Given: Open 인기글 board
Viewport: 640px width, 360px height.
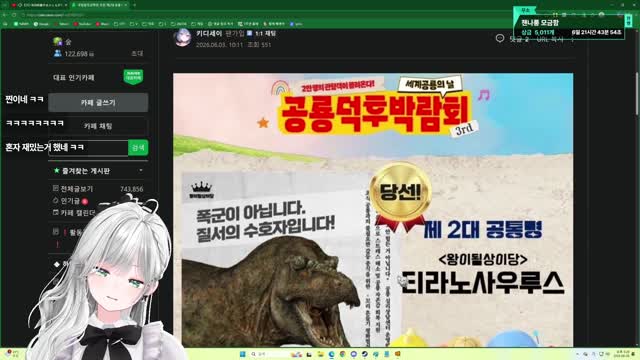Looking at the screenshot, I should 71,201.
